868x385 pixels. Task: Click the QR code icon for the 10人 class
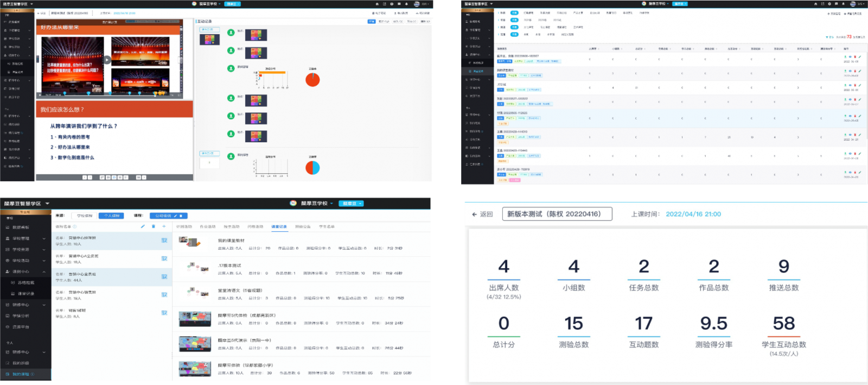(164, 241)
